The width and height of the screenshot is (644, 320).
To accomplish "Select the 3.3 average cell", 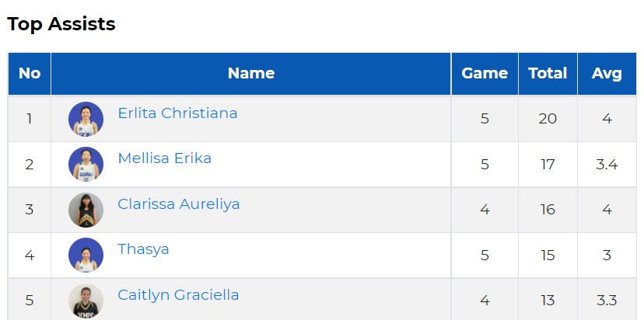I will point(607,301).
